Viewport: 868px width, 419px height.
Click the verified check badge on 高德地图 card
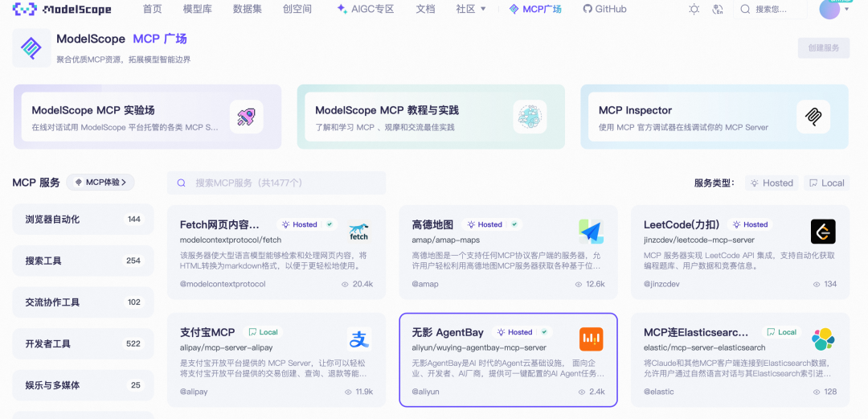click(514, 224)
